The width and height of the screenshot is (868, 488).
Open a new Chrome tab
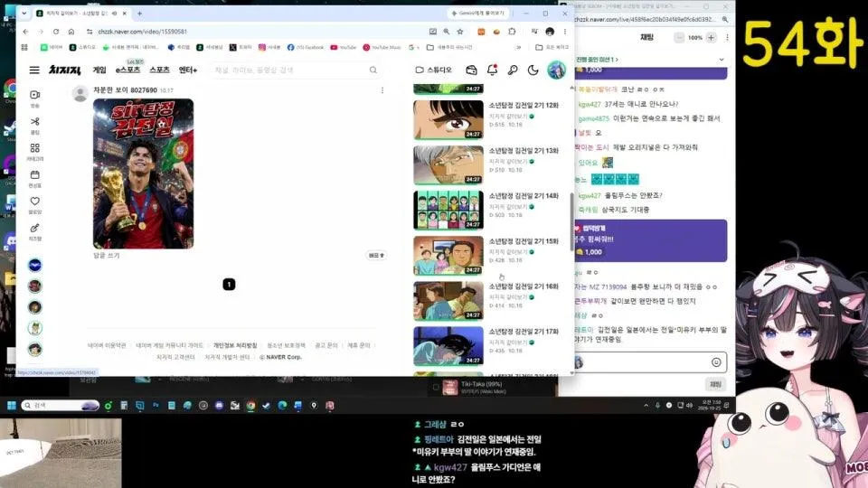pos(139,14)
